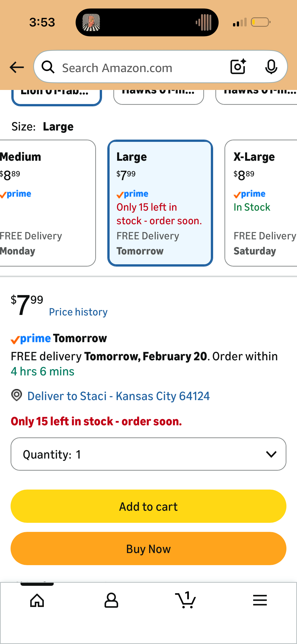Select the X-Large size option
The height and width of the screenshot is (644, 297).
(x=261, y=203)
